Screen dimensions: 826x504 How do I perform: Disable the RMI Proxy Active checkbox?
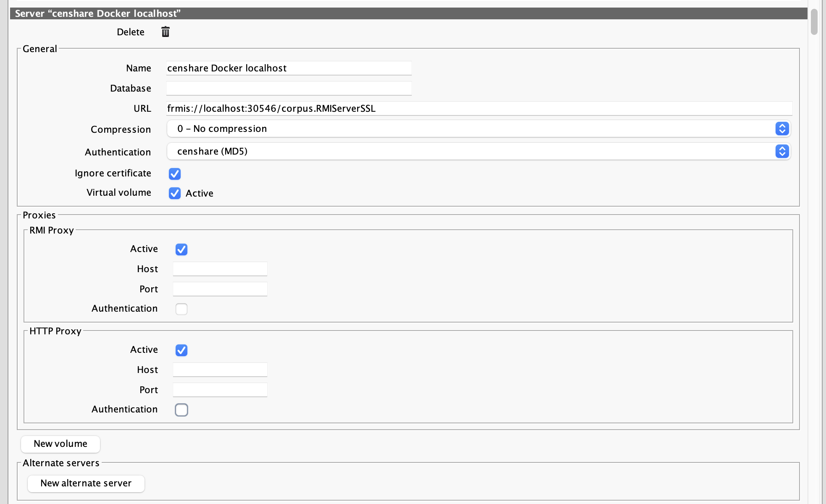(x=182, y=249)
